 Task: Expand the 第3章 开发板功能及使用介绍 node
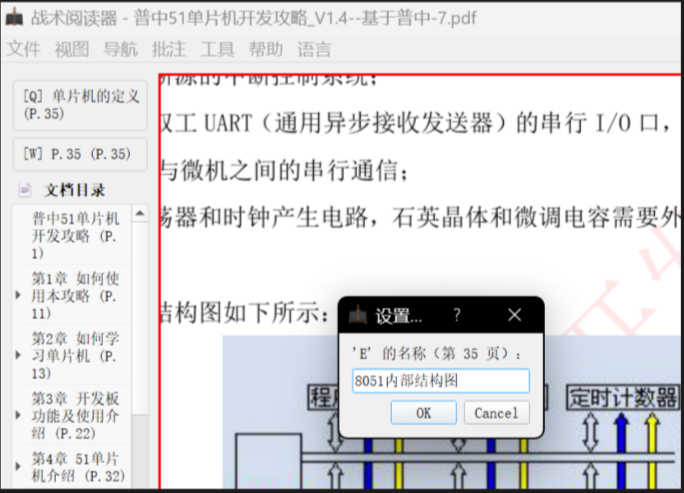coord(18,415)
